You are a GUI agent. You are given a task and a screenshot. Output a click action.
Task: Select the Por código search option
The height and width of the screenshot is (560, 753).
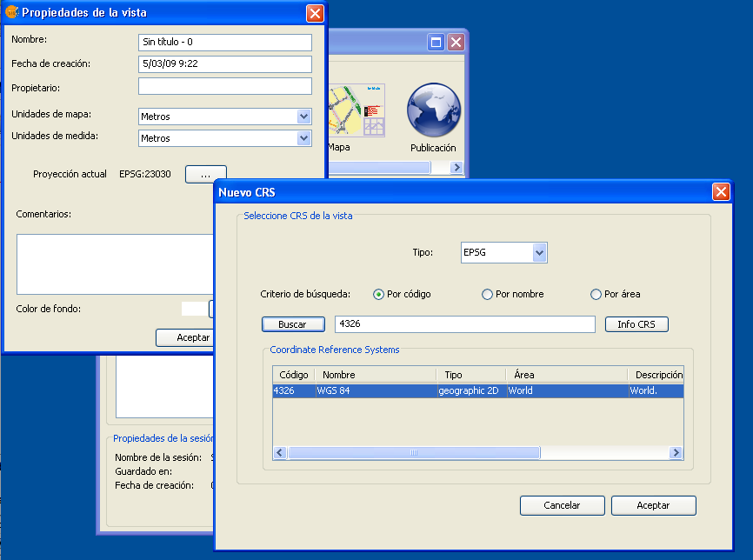point(379,295)
